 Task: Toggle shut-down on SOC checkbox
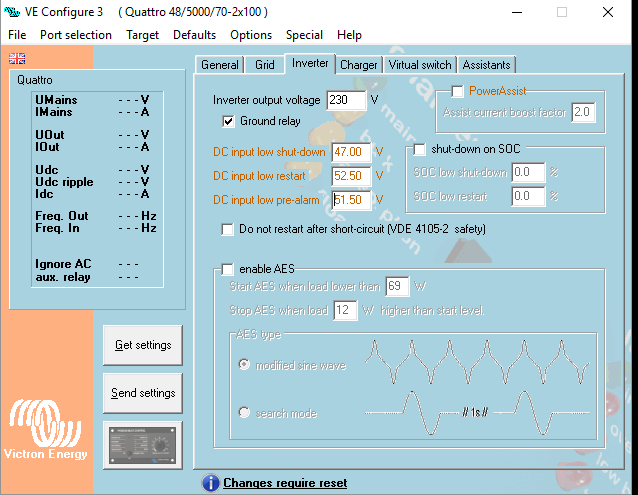(x=420, y=149)
